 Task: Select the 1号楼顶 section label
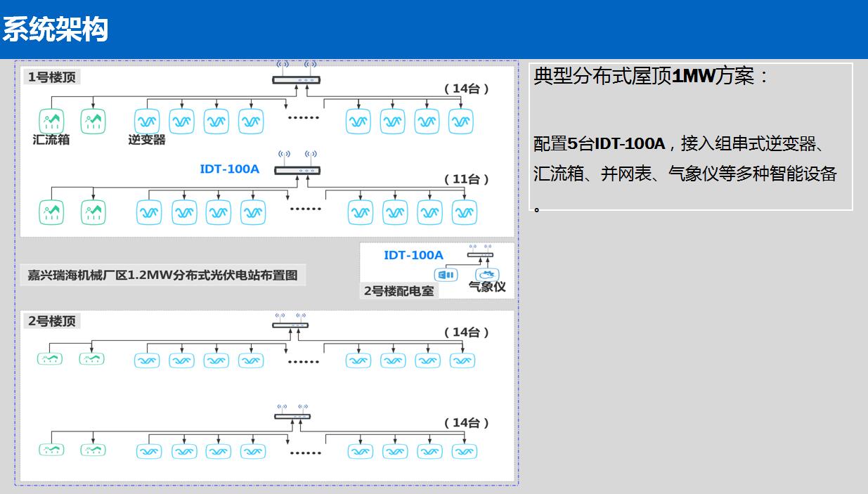tap(51, 77)
